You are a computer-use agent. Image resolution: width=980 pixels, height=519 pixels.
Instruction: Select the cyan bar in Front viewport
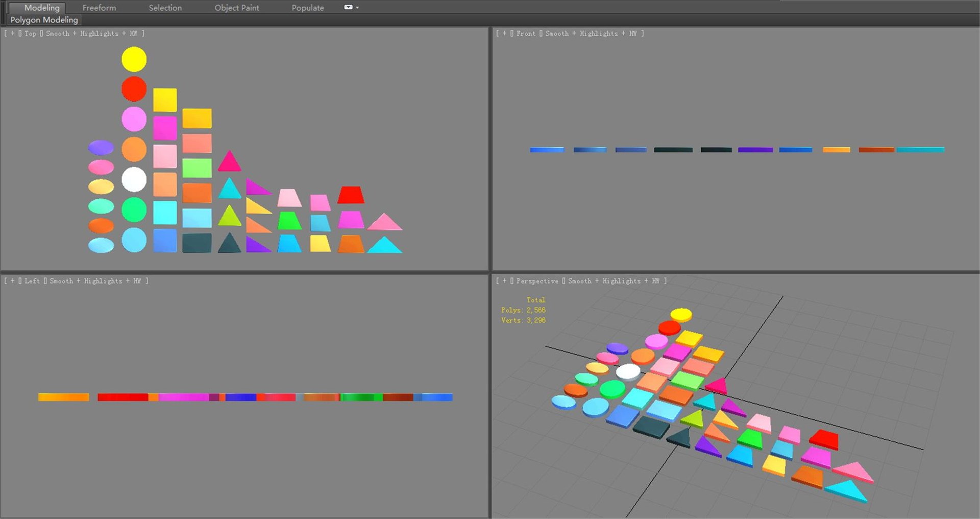[x=921, y=150]
